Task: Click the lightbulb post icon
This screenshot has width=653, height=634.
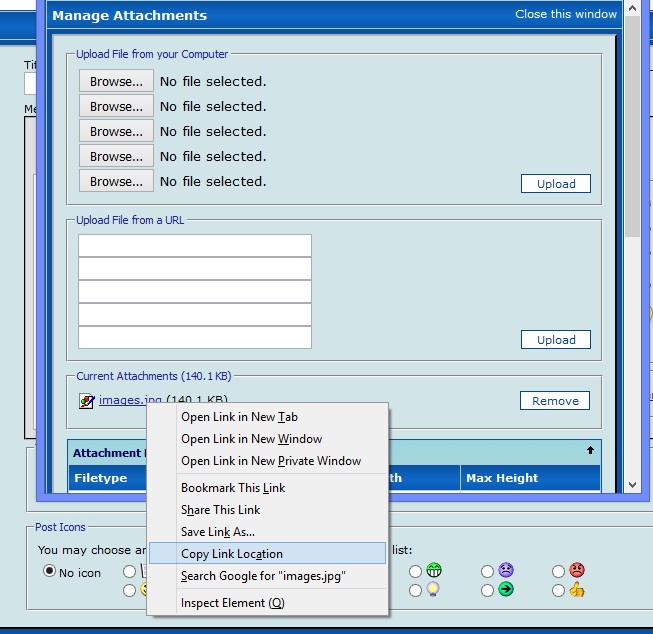Action: click(x=433, y=589)
